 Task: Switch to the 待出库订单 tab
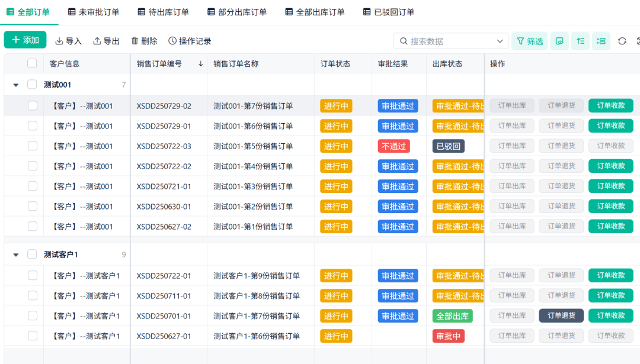[164, 12]
